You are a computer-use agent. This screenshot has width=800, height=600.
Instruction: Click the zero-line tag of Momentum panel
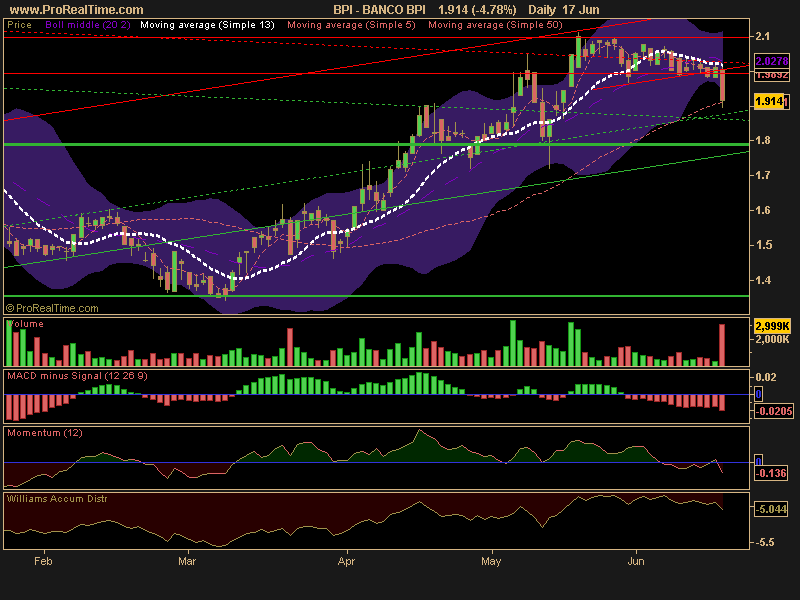(758, 461)
